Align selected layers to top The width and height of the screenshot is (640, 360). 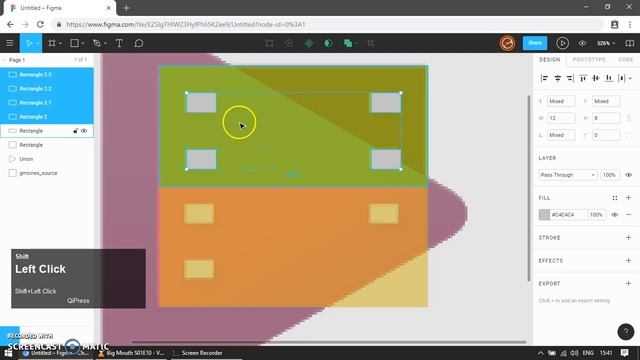(x=583, y=78)
